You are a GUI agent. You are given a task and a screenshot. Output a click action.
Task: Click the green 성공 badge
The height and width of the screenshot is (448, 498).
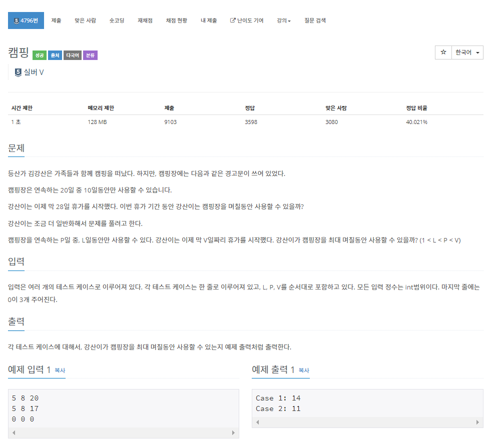click(40, 55)
